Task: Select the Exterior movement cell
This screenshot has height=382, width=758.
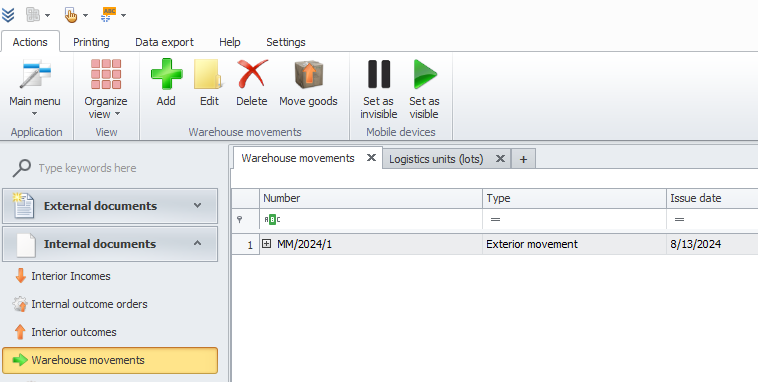Action: pyautogui.click(x=574, y=244)
